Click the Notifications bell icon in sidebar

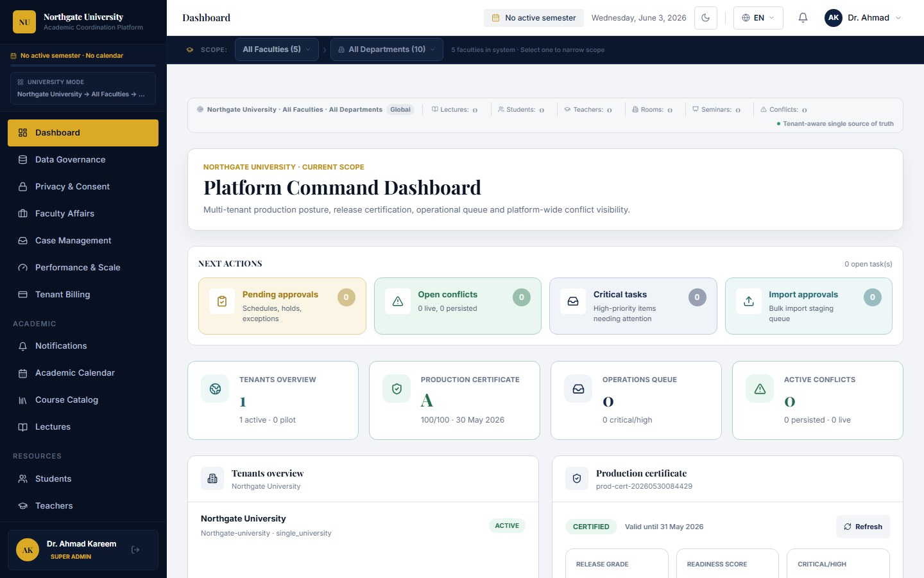click(x=22, y=346)
